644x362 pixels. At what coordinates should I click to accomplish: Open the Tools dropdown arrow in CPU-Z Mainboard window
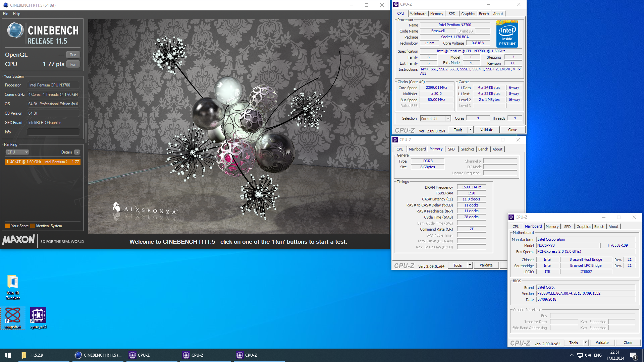[586, 343]
